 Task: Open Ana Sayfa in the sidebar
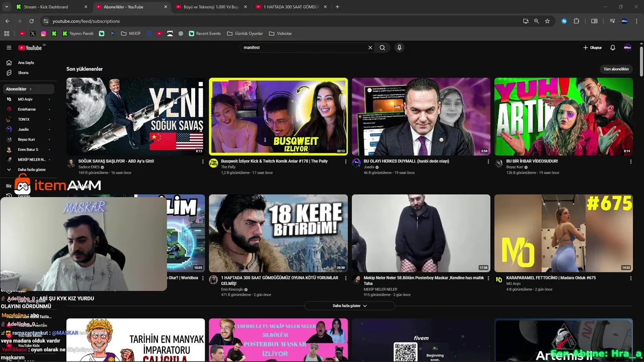coord(28,63)
